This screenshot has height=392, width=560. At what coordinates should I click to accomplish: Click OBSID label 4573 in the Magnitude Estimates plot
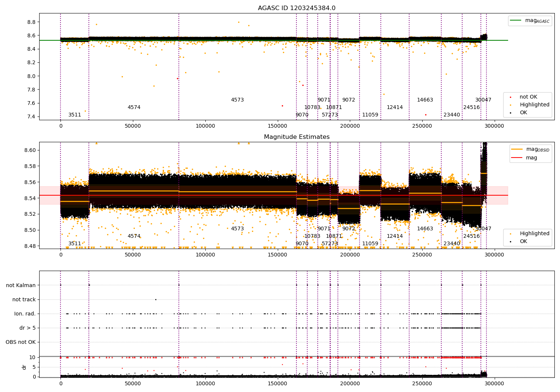[237, 229]
